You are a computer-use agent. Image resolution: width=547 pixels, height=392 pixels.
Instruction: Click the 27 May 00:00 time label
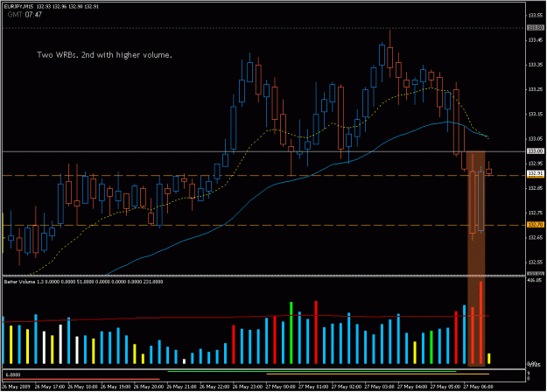click(x=280, y=387)
